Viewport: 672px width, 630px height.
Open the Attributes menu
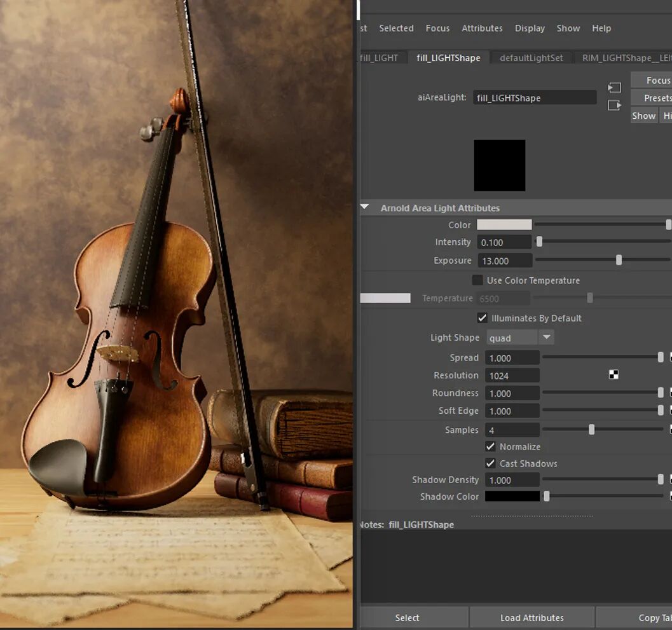[482, 28]
